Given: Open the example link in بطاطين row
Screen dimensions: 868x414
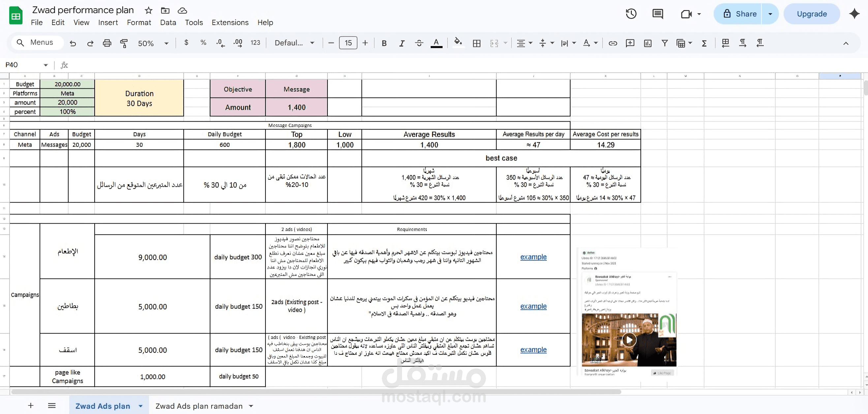Looking at the screenshot, I should click(x=533, y=306).
